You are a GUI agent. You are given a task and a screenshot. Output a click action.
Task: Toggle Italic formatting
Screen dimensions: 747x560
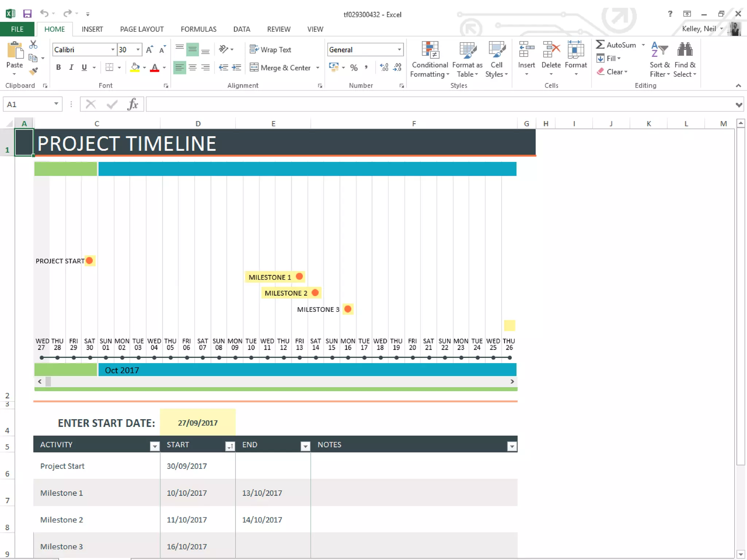[x=71, y=67]
